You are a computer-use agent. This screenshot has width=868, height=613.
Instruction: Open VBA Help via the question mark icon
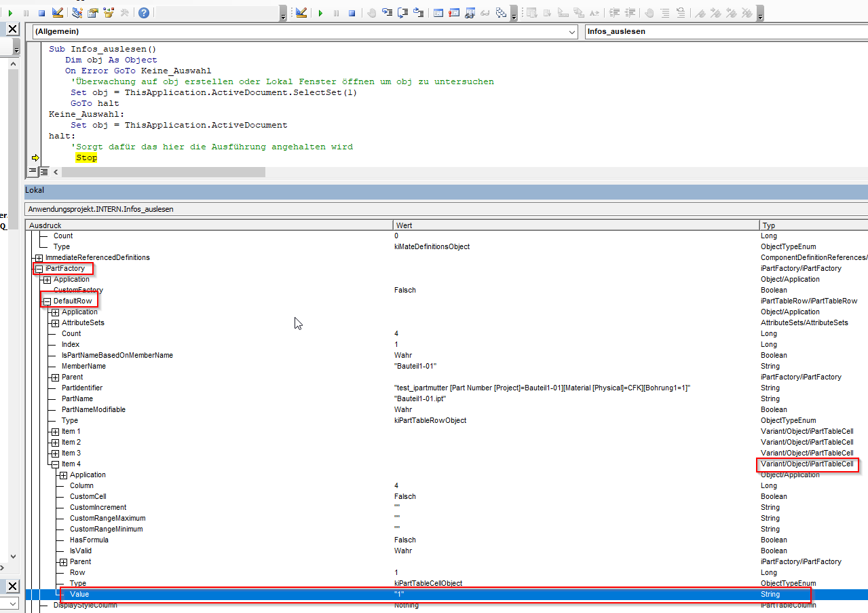tap(144, 12)
